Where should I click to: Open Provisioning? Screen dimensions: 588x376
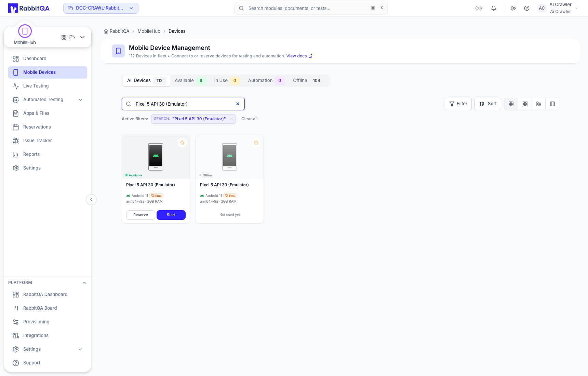pos(48,322)
